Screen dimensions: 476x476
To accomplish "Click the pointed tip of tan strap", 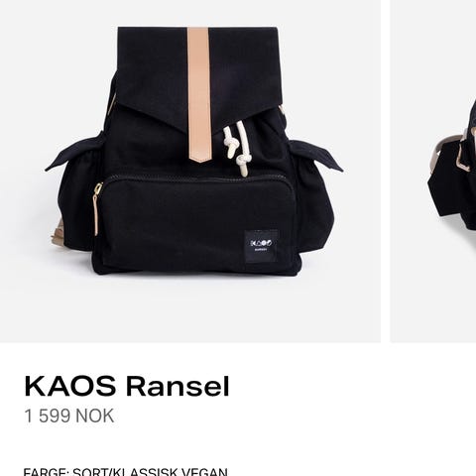I will click(198, 157).
